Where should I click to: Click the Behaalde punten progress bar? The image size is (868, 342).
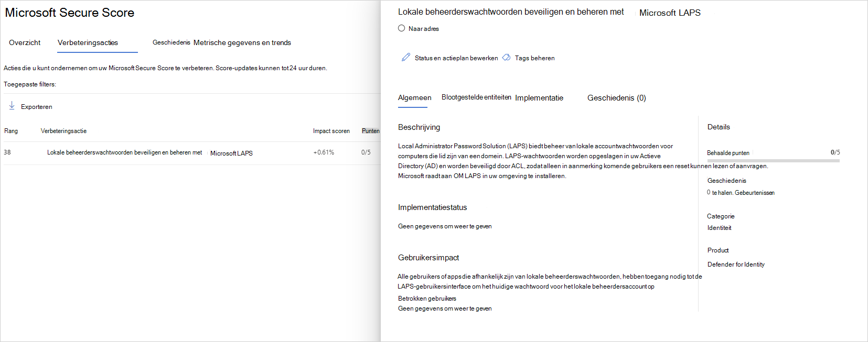(773, 160)
